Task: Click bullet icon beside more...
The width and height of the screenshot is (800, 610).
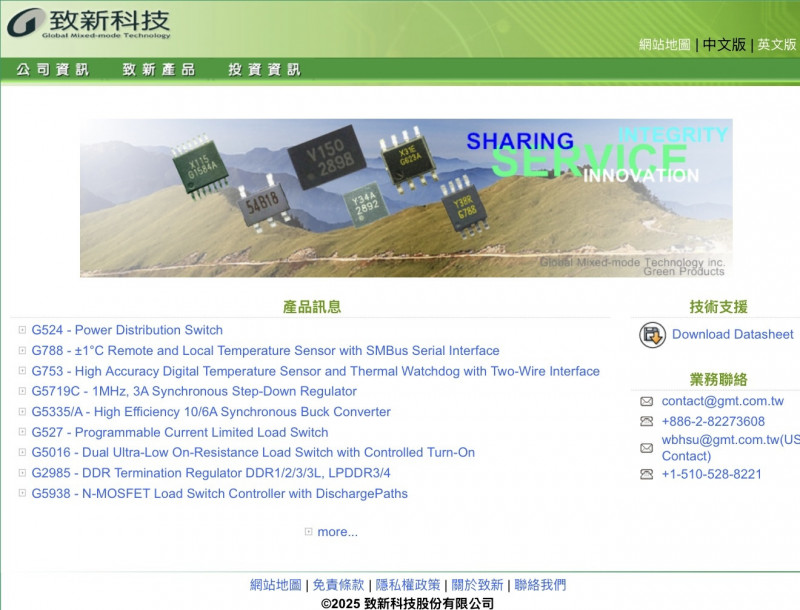Action: tap(308, 531)
